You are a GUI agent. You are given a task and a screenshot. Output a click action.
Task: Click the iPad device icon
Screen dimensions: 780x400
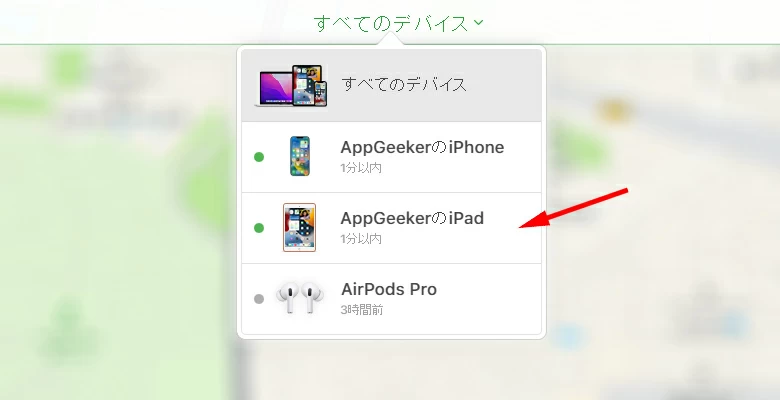299,227
